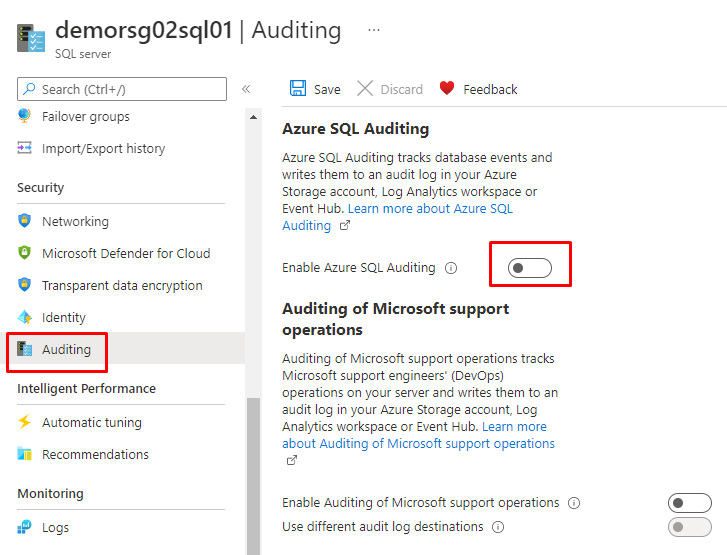727x555 pixels.
Task: Select Recommendations in the sidebar
Action: pos(95,454)
